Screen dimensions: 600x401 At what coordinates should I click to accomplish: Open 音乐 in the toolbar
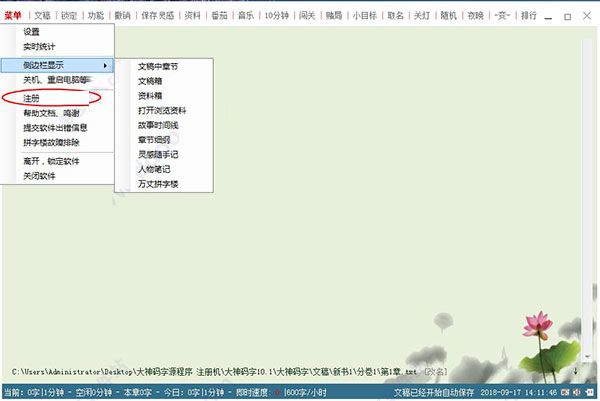tap(246, 16)
